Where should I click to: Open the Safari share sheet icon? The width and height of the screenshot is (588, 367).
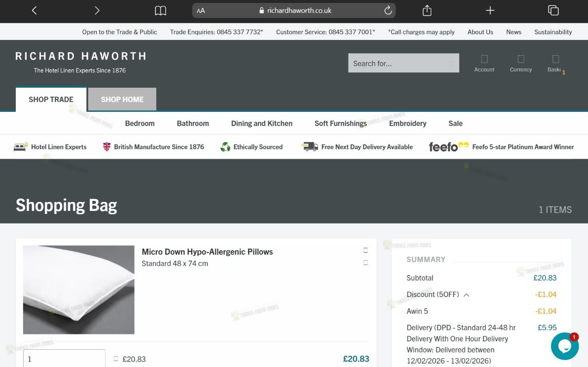427,10
